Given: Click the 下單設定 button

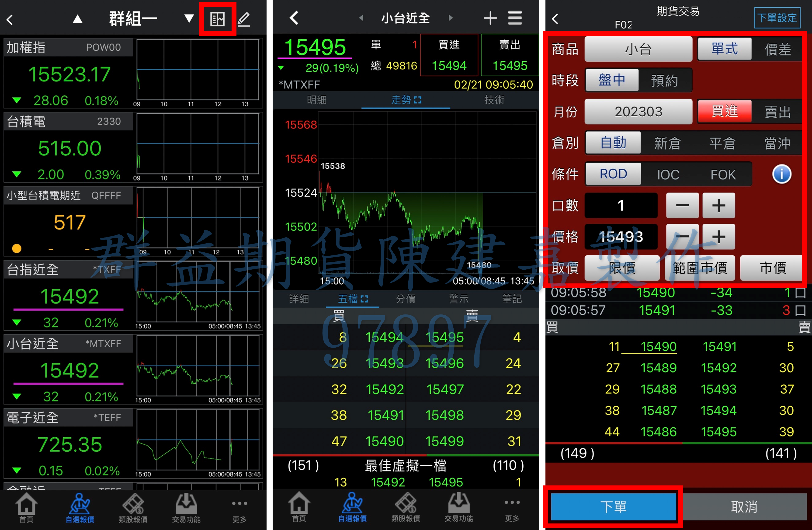Looking at the screenshot, I should (777, 18).
